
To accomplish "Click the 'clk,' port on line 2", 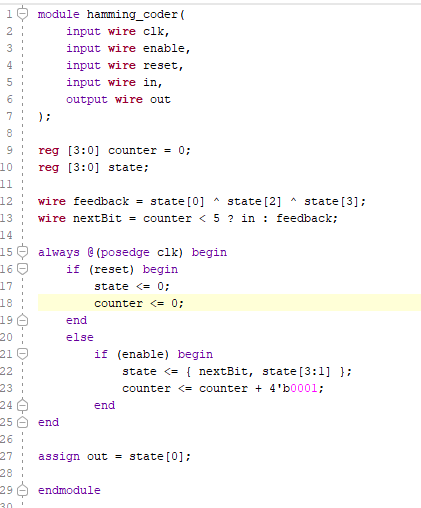I will tap(156, 31).
